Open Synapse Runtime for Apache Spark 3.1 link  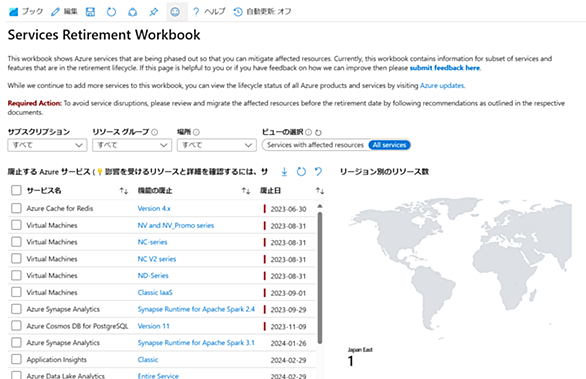coord(196,343)
